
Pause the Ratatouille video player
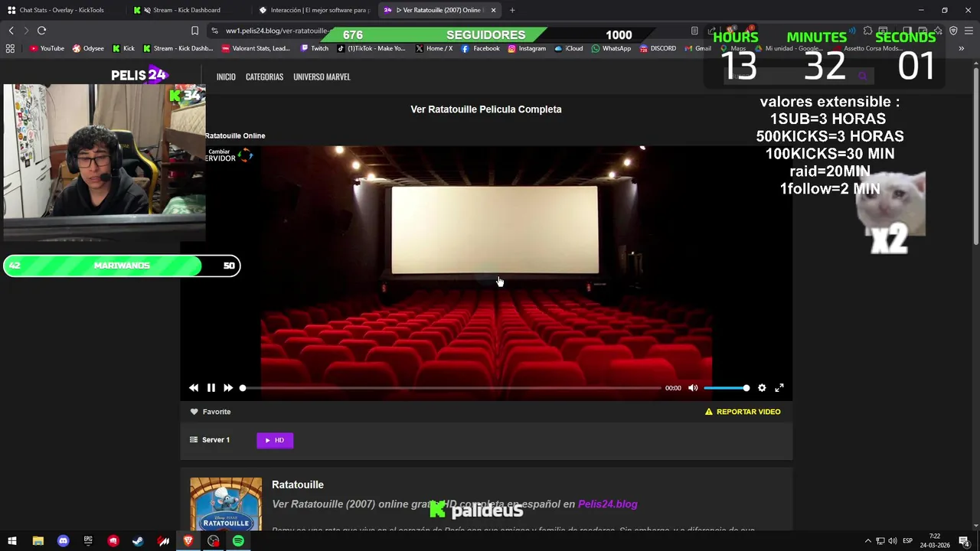[211, 388]
